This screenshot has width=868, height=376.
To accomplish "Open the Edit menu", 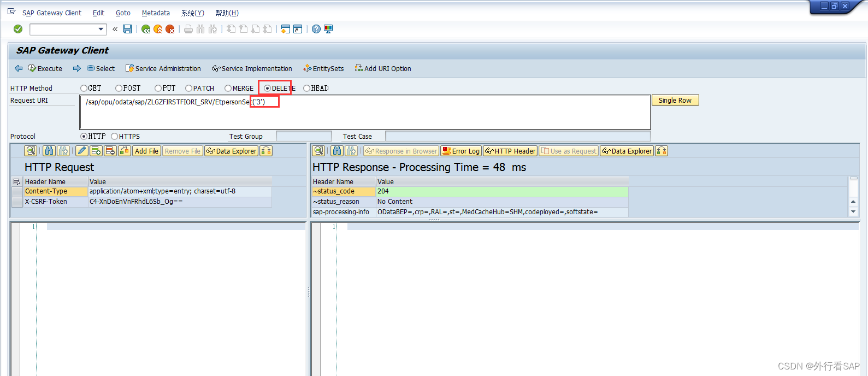I will (x=98, y=13).
